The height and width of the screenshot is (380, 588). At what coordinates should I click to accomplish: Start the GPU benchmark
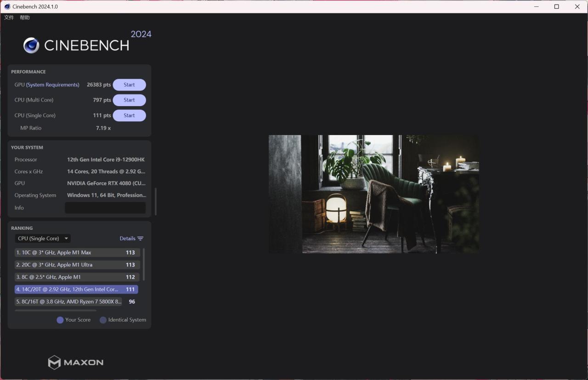click(x=129, y=85)
